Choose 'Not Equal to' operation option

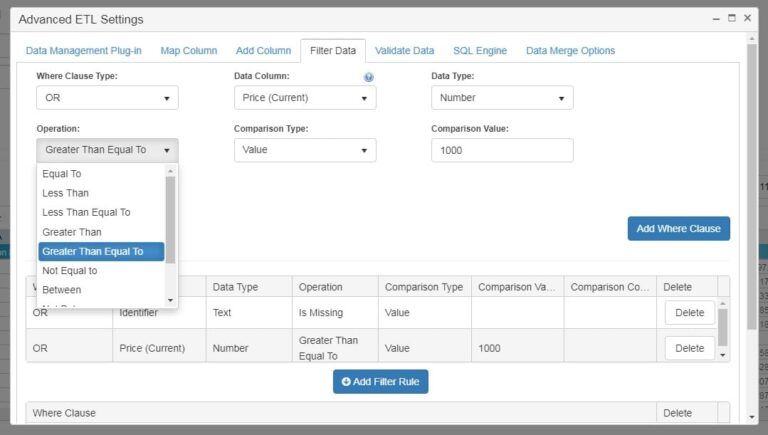[x=70, y=271]
